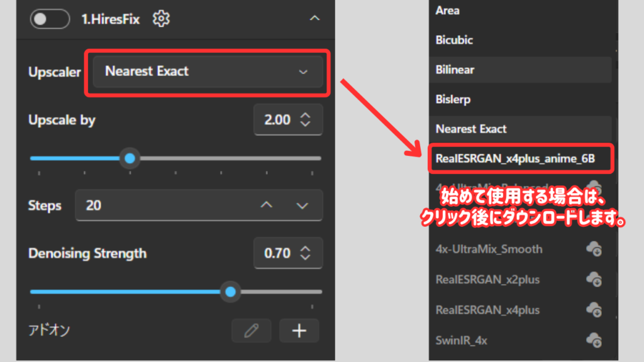644x362 pixels.
Task: Click the Steps down chevron
Action: 302,206
